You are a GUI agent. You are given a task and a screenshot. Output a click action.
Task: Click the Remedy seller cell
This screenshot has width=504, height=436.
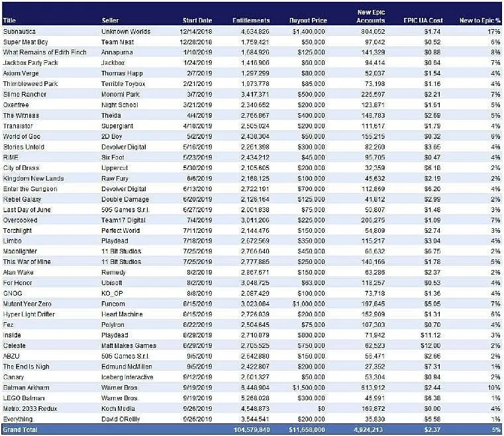113,273
